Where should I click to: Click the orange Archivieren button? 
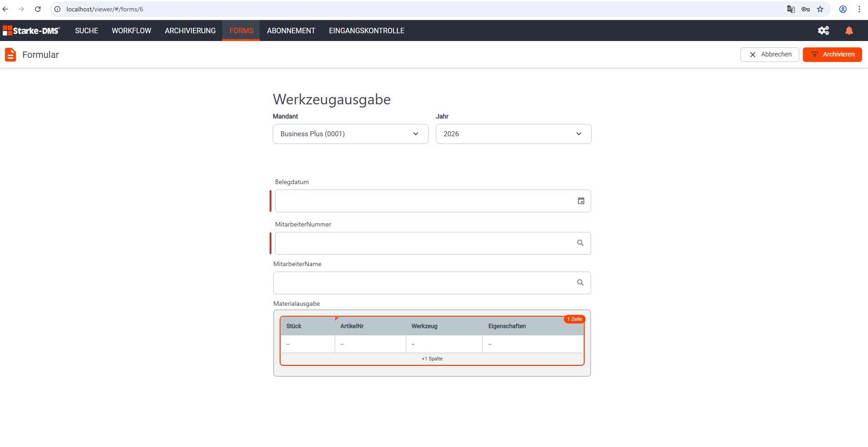pyautogui.click(x=832, y=55)
